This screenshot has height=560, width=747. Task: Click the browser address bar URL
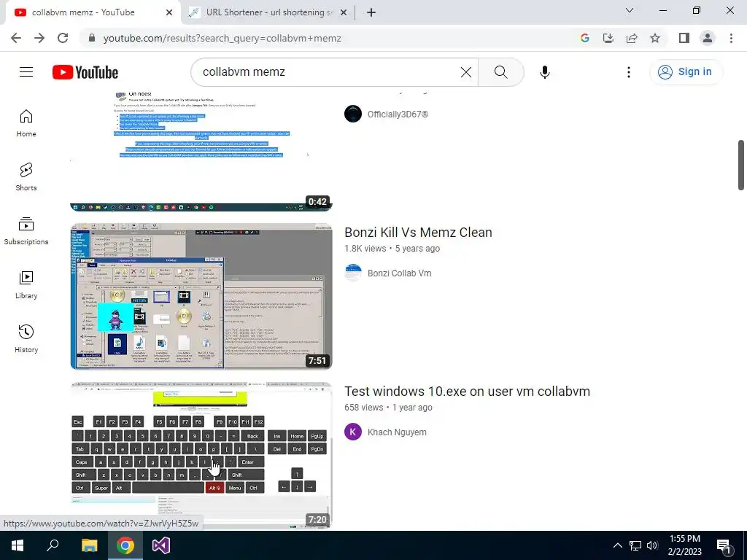[222, 38]
